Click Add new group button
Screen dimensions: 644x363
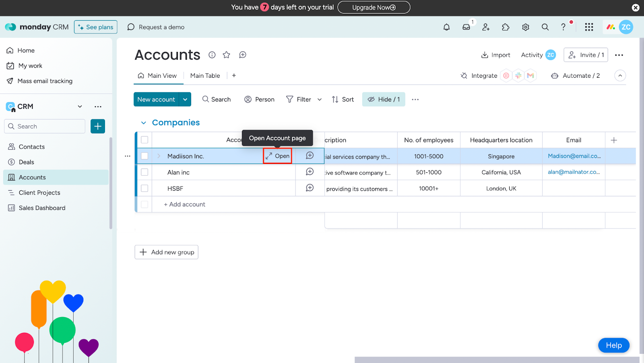point(167,252)
